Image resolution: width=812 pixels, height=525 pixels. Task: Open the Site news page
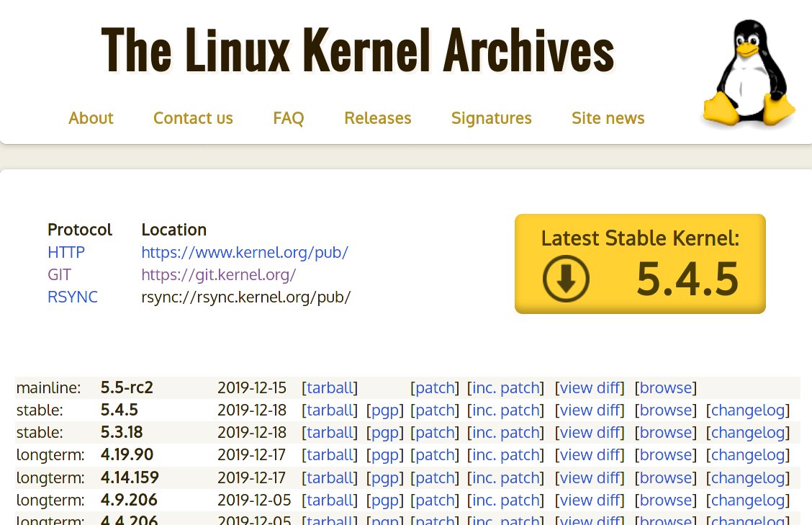tap(608, 118)
